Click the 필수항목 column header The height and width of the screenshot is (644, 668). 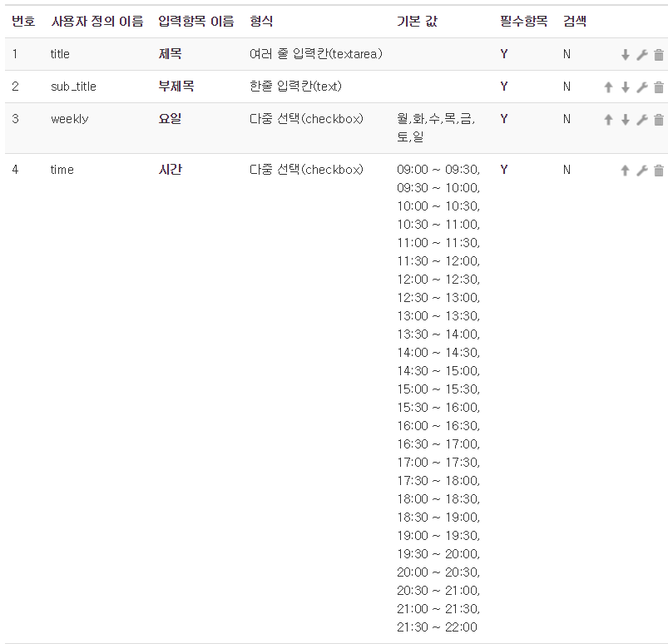[517, 22]
